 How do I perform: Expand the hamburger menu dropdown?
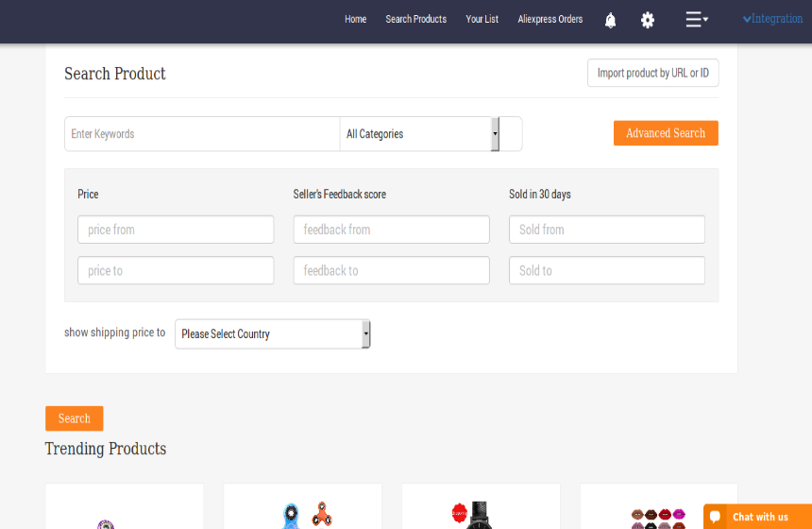697,20
